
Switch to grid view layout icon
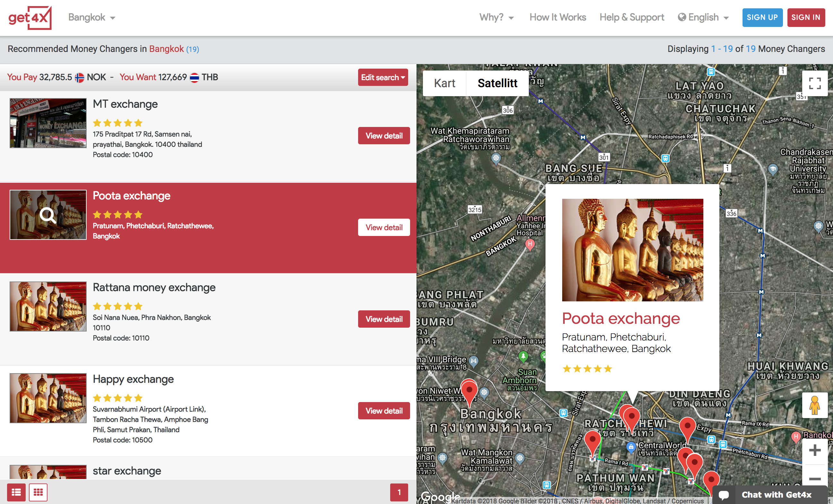(38, 492)
